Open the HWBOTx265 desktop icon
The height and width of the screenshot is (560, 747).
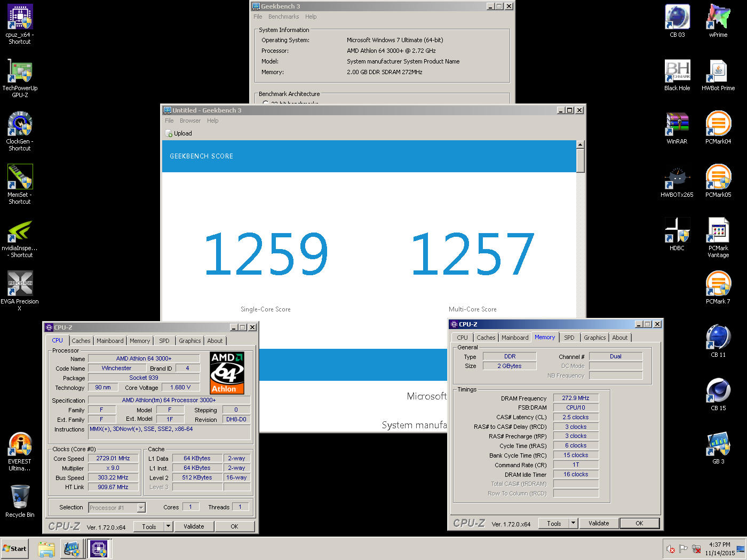(677, 181)
